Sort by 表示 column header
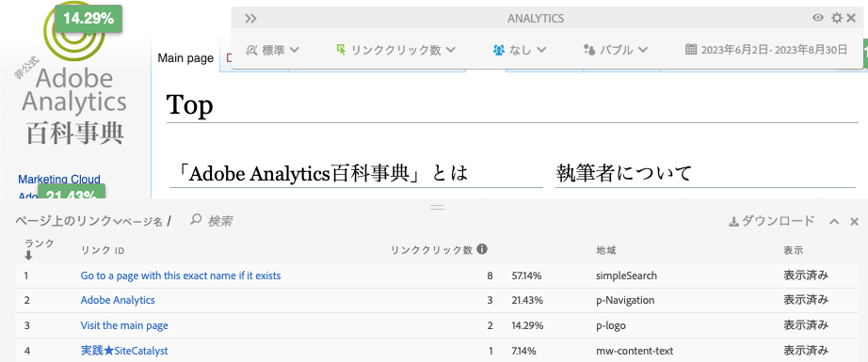 (x=793, y=250)
